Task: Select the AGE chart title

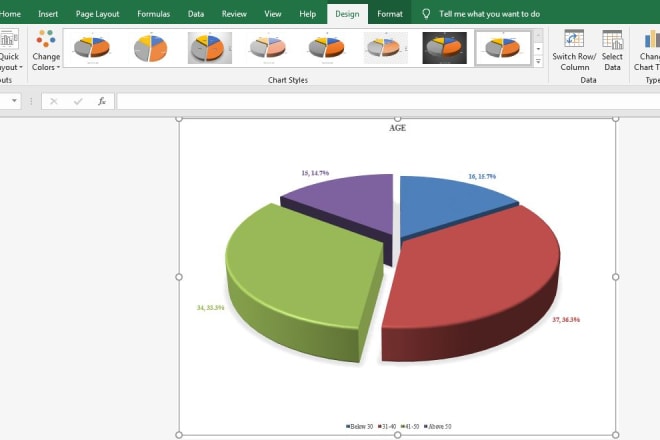Action: (397, 128)
